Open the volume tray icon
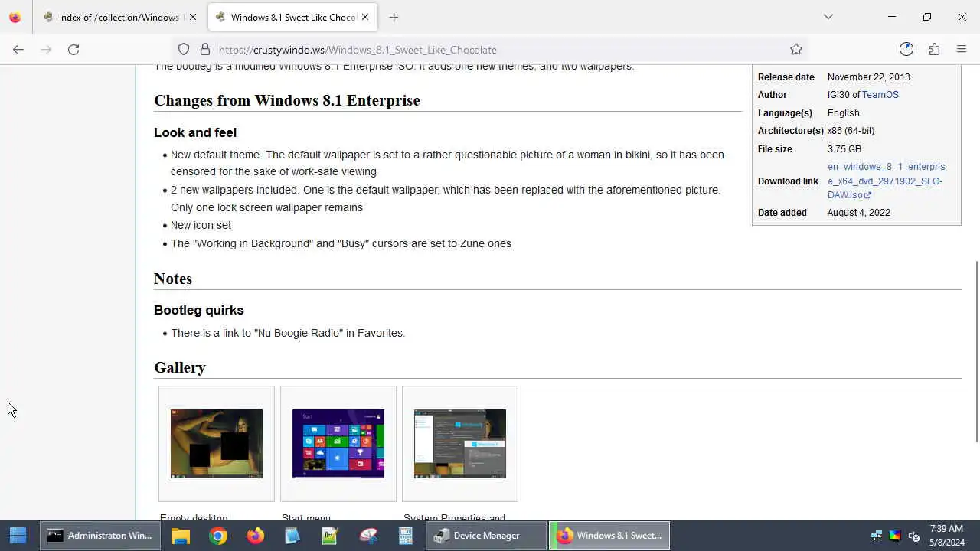 coord(913,536)
